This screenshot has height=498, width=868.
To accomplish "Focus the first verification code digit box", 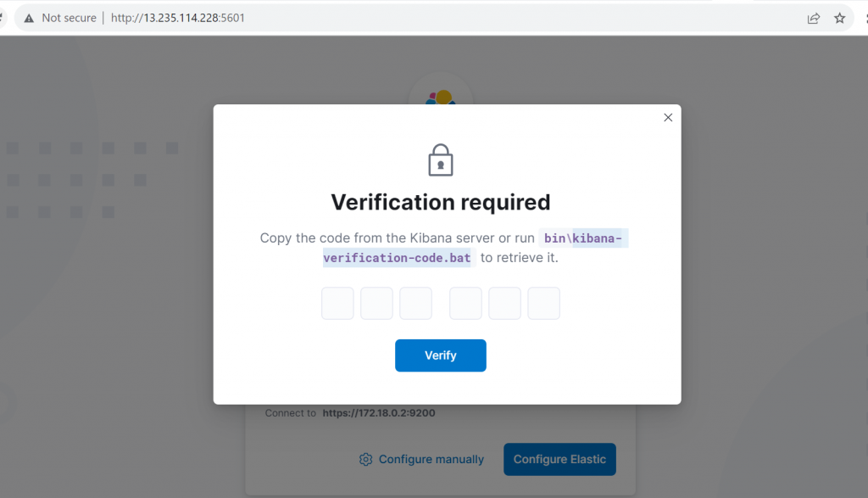I will pyautogui.click(x=337, y=304).
